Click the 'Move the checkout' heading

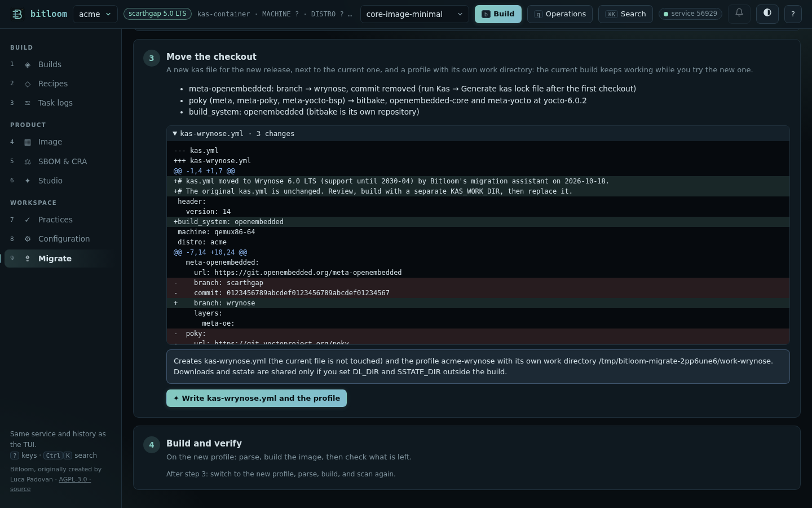[x=211, y=57]
